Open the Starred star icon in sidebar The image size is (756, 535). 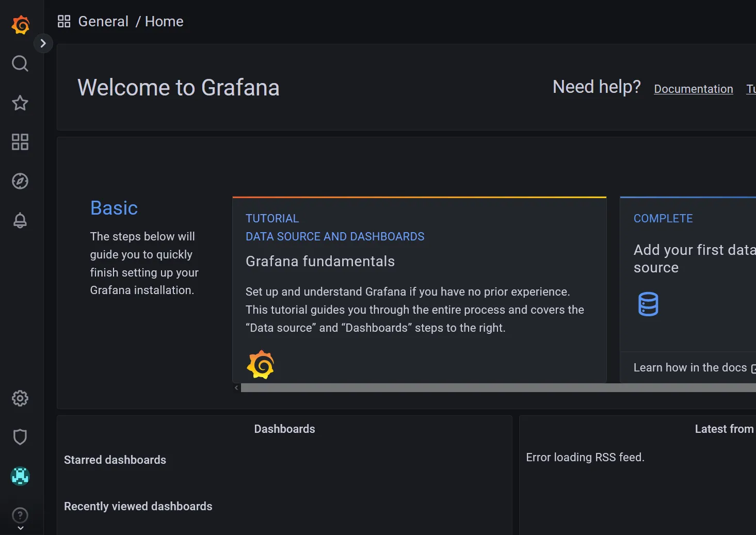20,103
